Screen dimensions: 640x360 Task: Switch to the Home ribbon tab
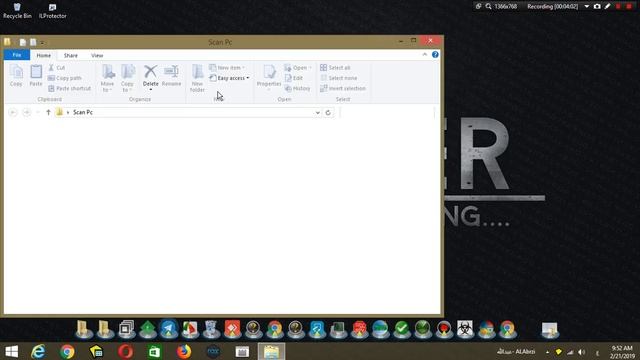pyautogui.click(x=44, y=55)
